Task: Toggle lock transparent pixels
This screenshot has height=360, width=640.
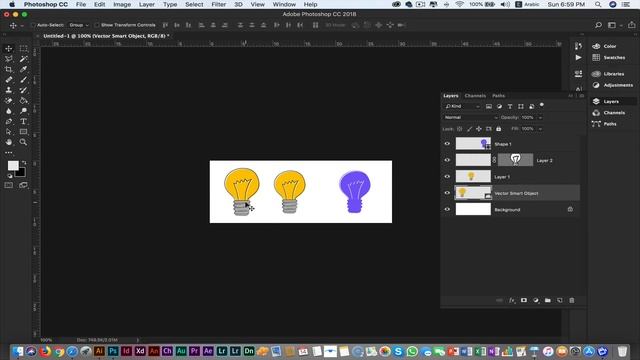Action: (x=460, y=129)
